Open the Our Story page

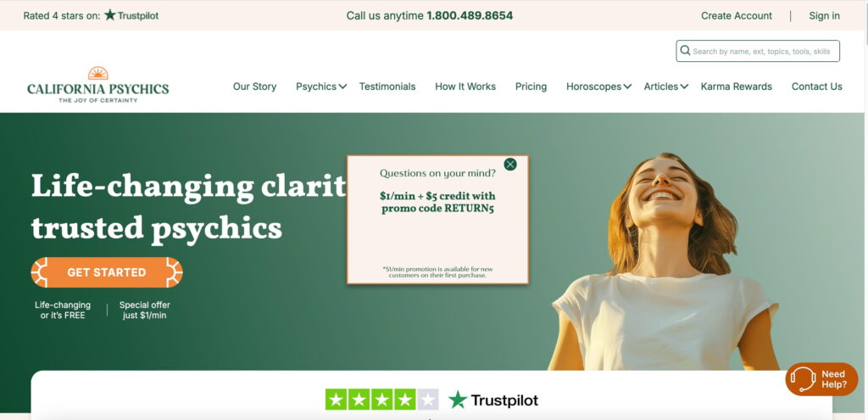(x=254, y=87)
